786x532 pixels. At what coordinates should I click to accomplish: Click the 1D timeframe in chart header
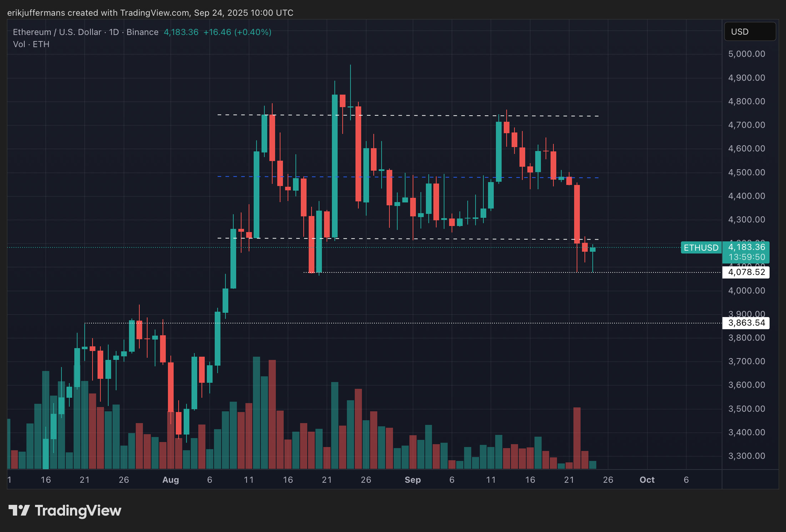point(114,32)
